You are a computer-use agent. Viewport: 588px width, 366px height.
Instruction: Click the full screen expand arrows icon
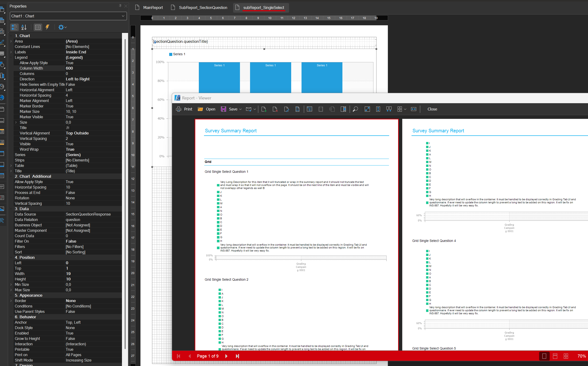tap(367, 109)
